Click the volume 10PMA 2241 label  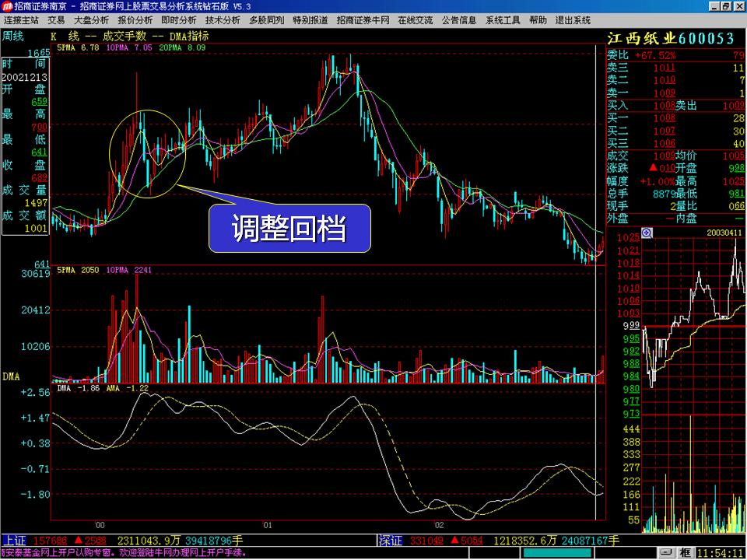pyautogui.click(x=129, y=271)
